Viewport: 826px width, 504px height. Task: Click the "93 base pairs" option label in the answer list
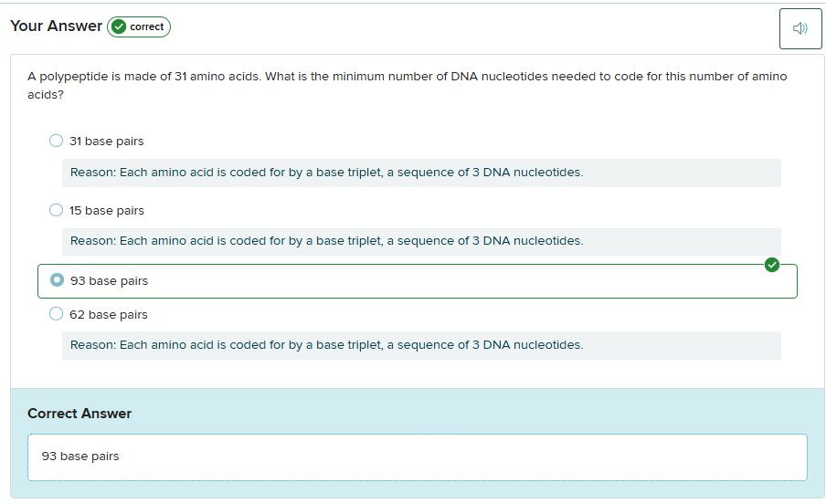109,281
